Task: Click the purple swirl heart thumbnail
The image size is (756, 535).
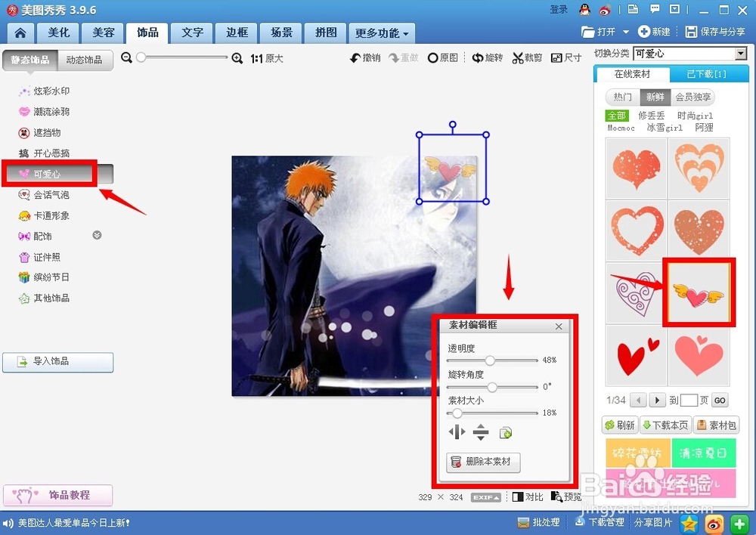Action: coord(636,293)
